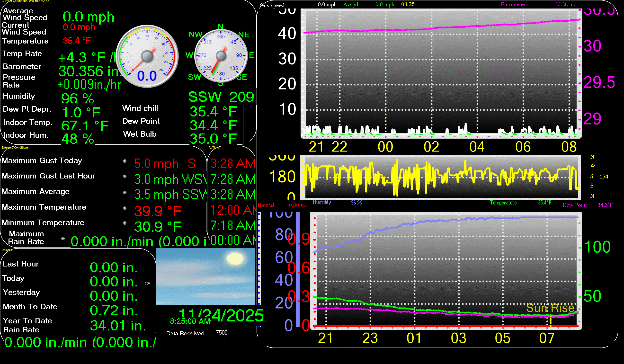Viewport: 624px width, 364px height.
Task: Click the Rainfall panel header label
Action: 7,250
